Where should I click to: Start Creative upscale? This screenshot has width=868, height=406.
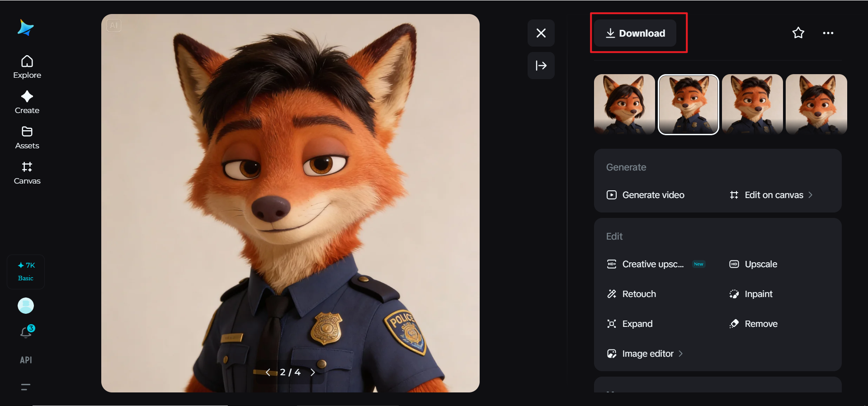[x=645, y=264]
